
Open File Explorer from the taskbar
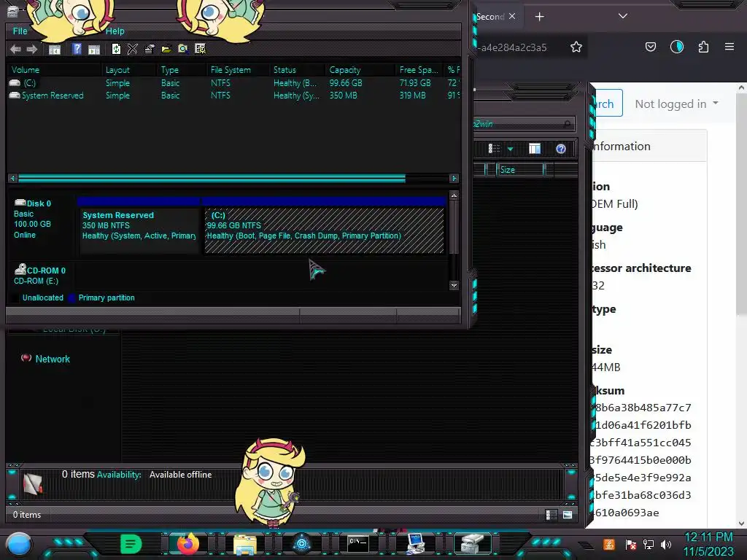(245, 544)
